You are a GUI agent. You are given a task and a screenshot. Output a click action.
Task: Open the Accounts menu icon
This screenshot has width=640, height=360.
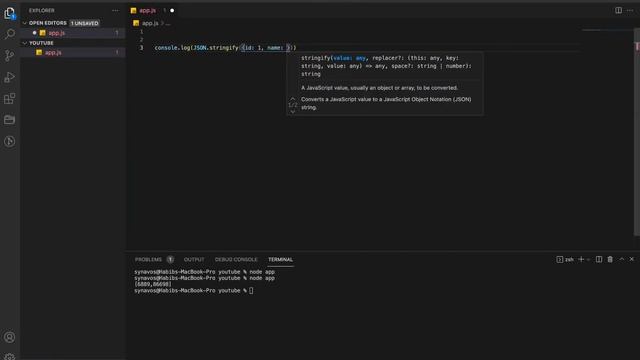pos(9,337)
